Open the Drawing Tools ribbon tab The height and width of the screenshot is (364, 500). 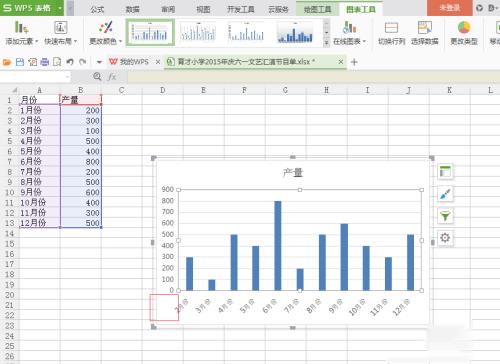point(317,9)
